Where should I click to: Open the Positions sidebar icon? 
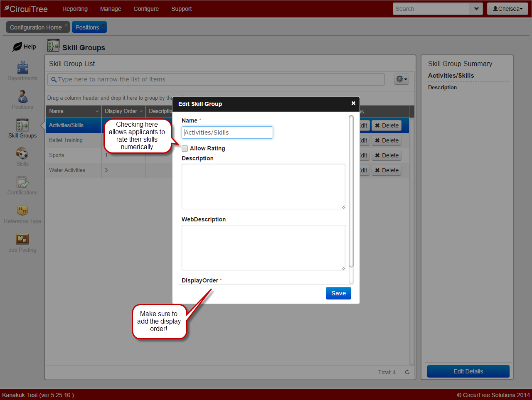coord(22,97)
